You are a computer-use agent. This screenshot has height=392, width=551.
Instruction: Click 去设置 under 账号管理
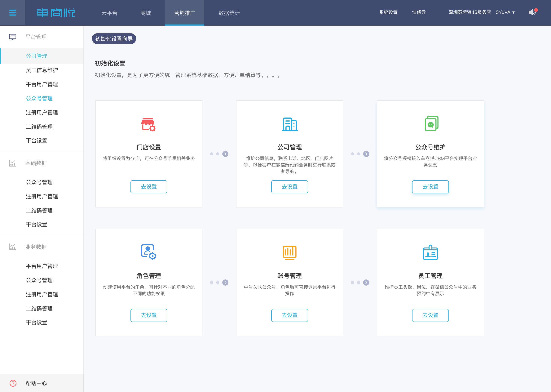289,315
